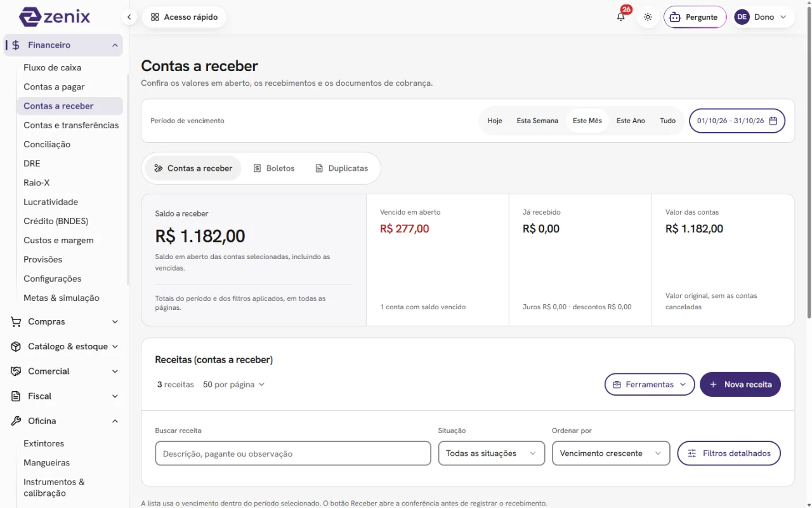
Task: Open the Dono user menu
Action: click(764, 17)
